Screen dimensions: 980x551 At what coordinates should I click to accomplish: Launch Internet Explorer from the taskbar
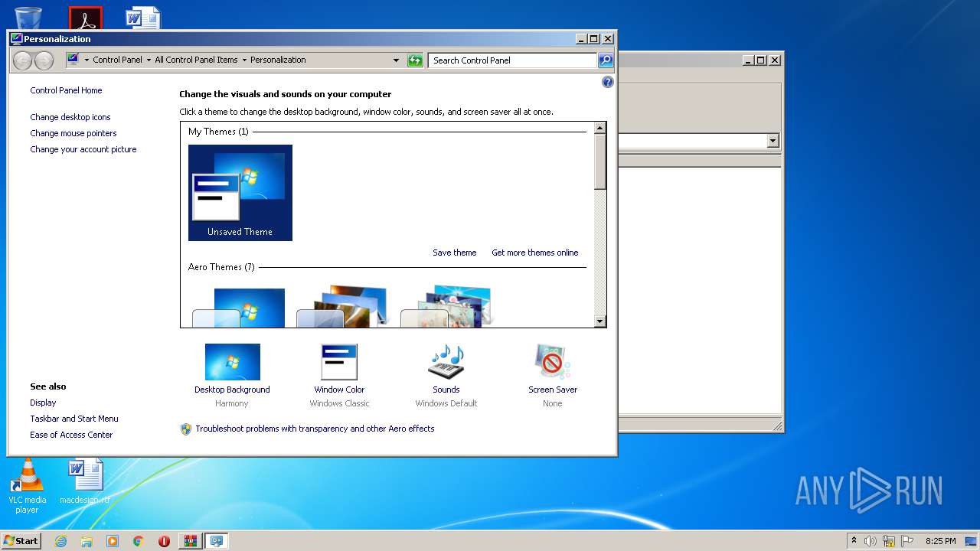[60, 541]
